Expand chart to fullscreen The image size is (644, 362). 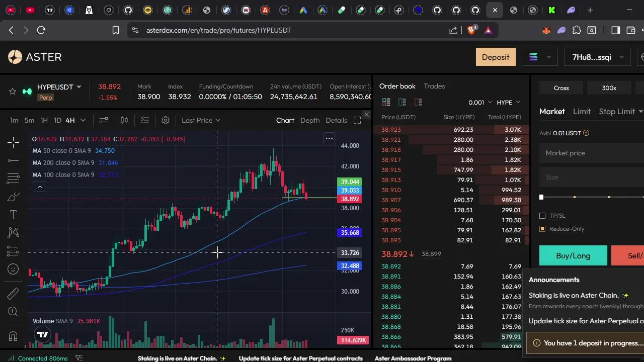(x=357, y=120)
